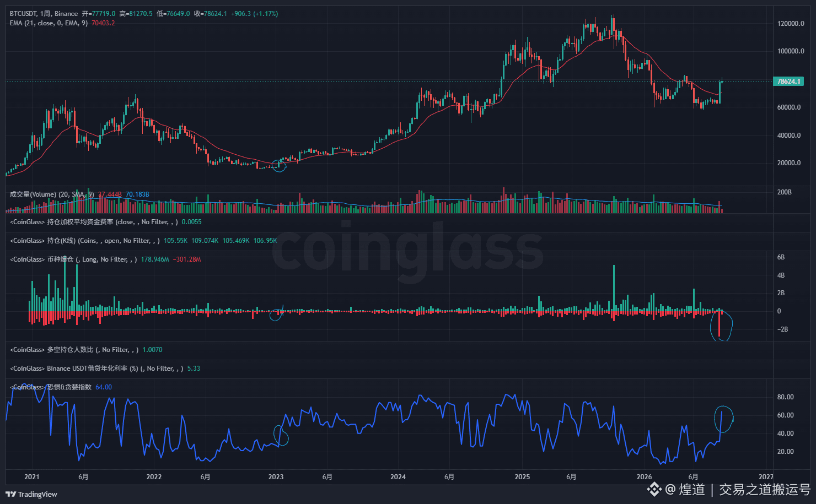Click the 2027 label on the time axis
The image size is (816, 504).
[x=766, y=477]
